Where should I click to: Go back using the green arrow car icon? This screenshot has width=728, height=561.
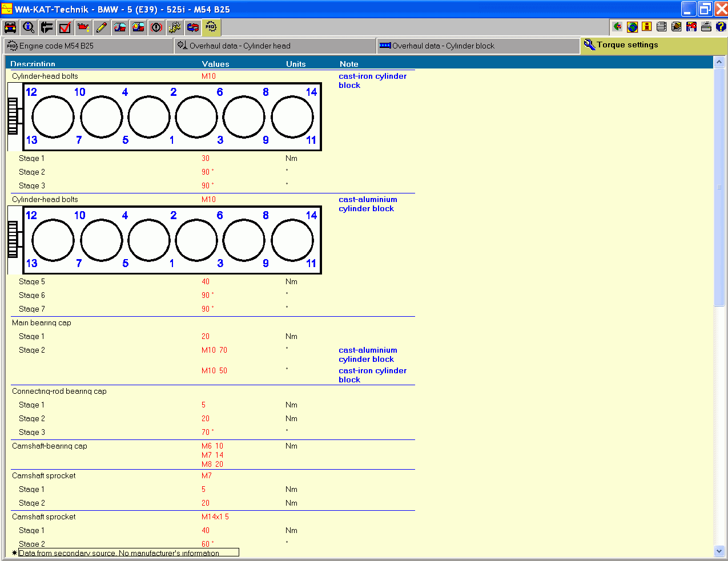pyautogui.click(x=618, y=26)
